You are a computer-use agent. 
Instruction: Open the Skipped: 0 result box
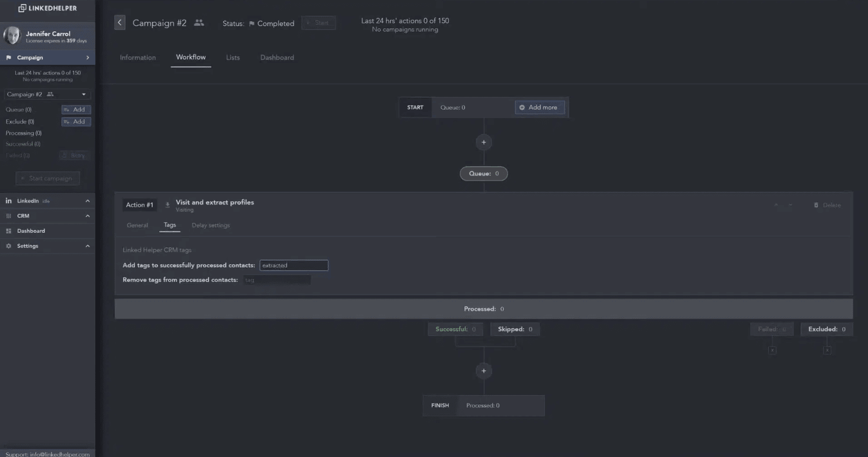coord(515,329)
